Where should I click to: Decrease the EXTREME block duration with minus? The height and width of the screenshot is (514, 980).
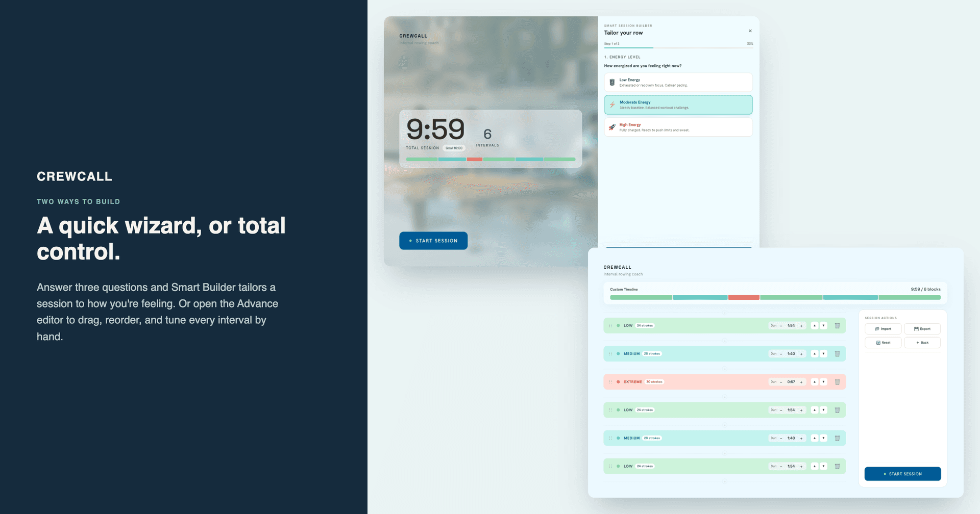click(781, 382)
